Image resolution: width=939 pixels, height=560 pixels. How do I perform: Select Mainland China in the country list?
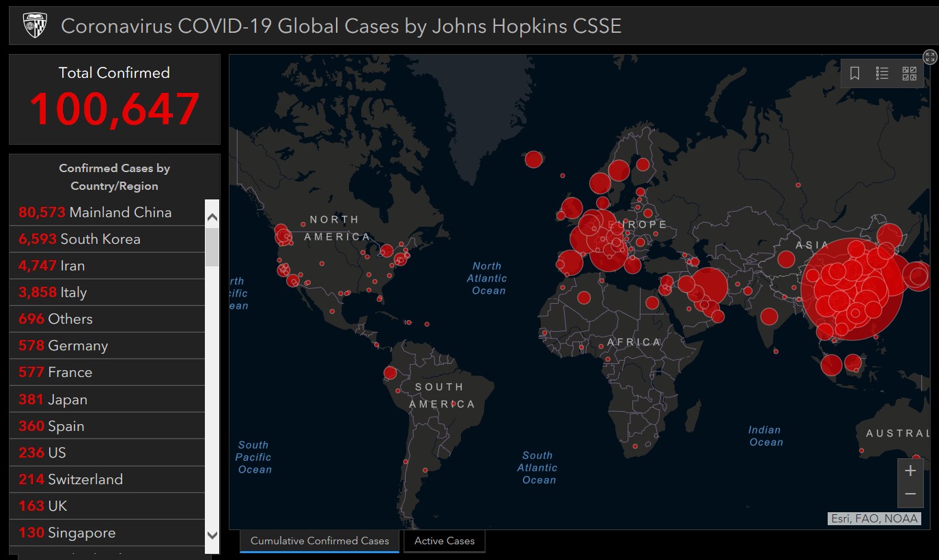pos(107,212)
